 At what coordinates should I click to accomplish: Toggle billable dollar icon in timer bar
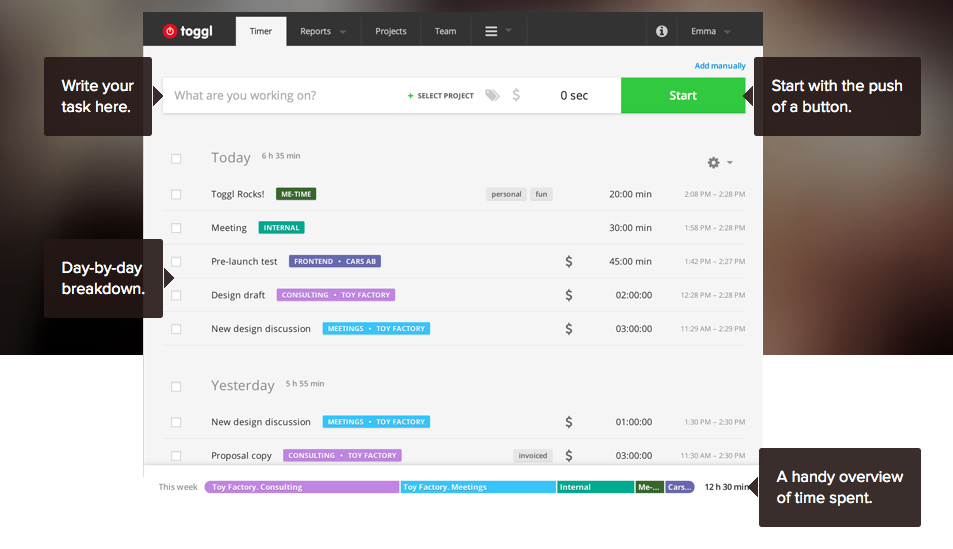point(516,95)
